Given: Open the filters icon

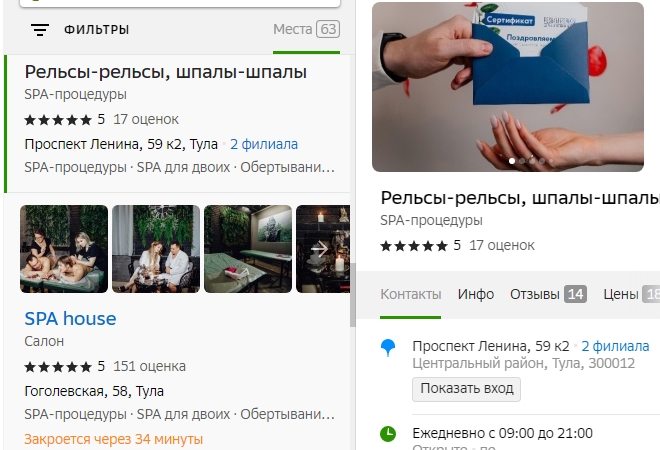Looking at the screenshot, I should 40,30.
